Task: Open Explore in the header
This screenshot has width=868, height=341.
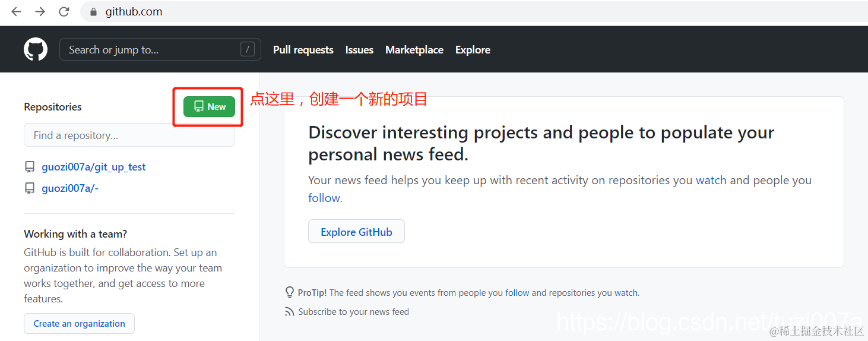Action: pos(473,50)
